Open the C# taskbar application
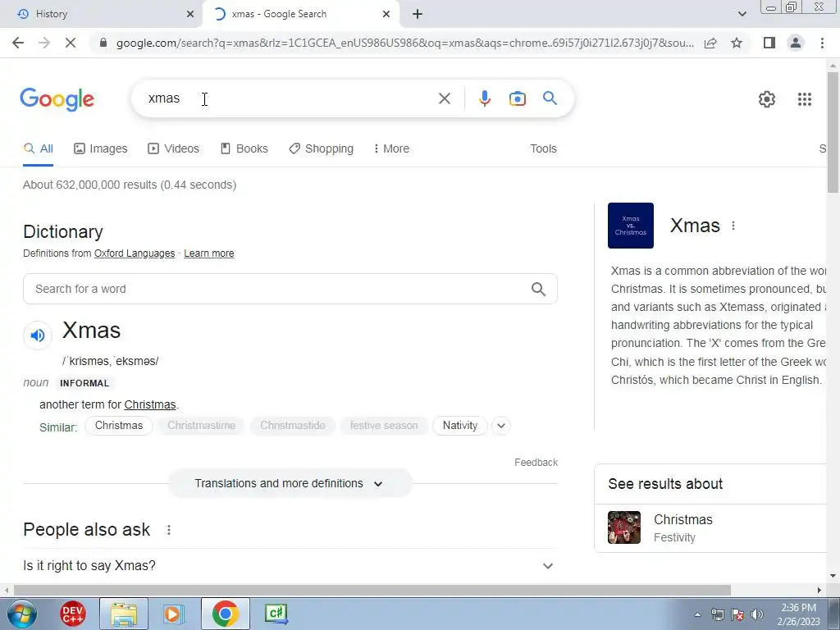 click(x=276, y=614)
